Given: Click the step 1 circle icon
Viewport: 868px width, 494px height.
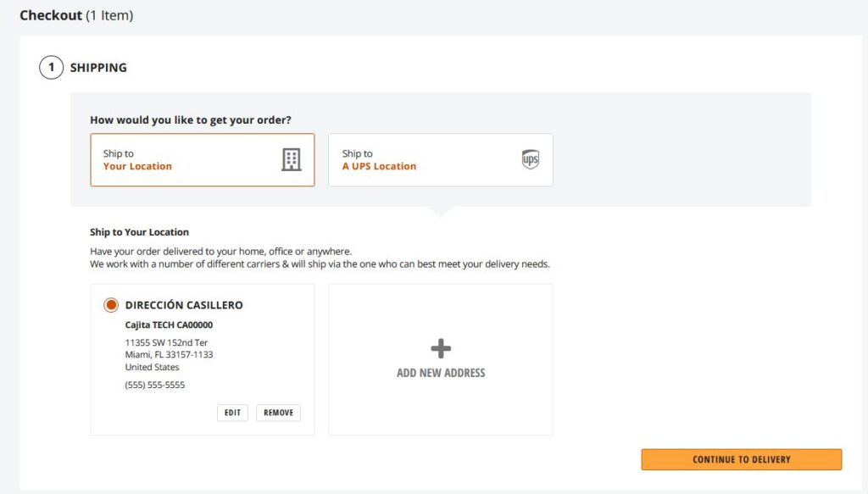Looking at the screenshot, I should click(x=51, y=68).
